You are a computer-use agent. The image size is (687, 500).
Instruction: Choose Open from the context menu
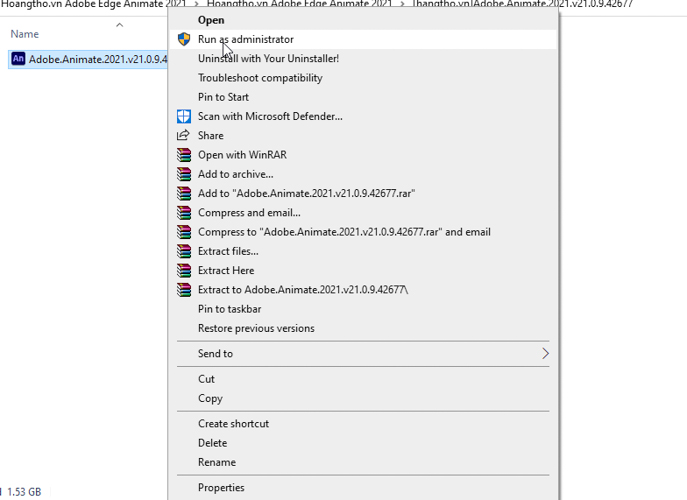coord(211,20)
